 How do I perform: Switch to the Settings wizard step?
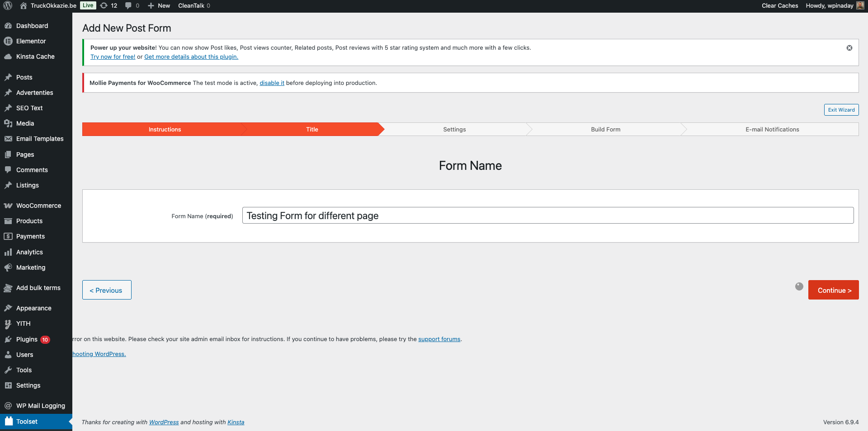pyautogui.click(x=454, y=129)
